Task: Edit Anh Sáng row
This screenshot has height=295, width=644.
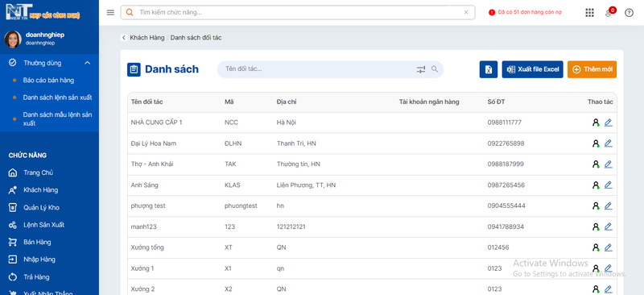Action: pos(609,185)
